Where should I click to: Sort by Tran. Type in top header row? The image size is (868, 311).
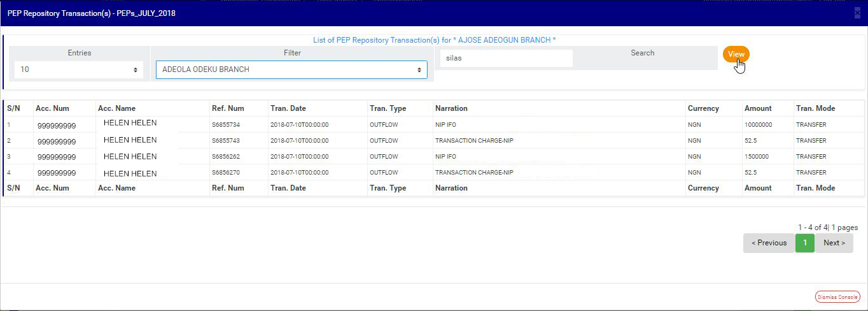click(388, 108)
